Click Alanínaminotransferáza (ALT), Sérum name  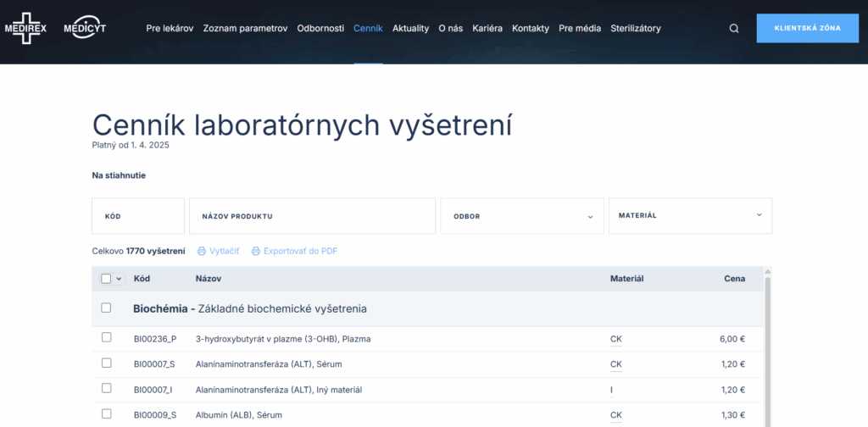point(269,364)
